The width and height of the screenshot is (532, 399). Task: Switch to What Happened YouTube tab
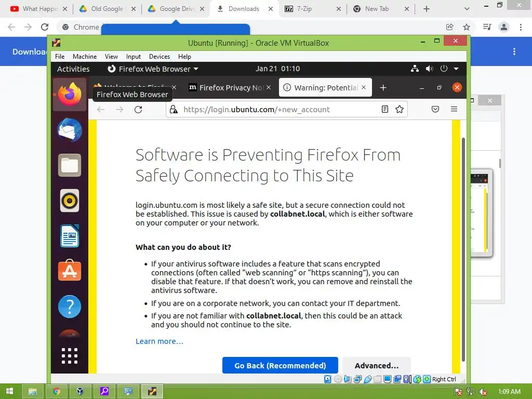(x=38, y=9)
